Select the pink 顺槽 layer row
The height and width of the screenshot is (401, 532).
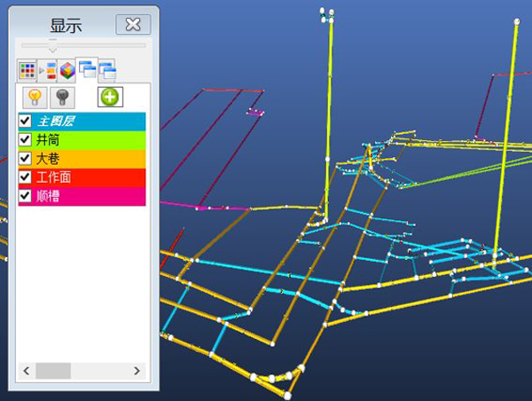(x=82, y=196)
